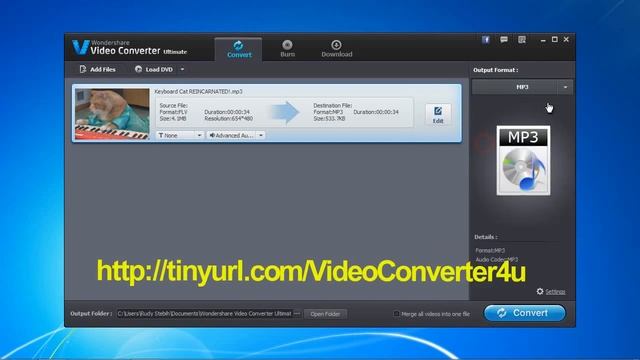This screenshot has width=640, height=360.
Task: Open the Settings link
Action: [x=555, y=292]
